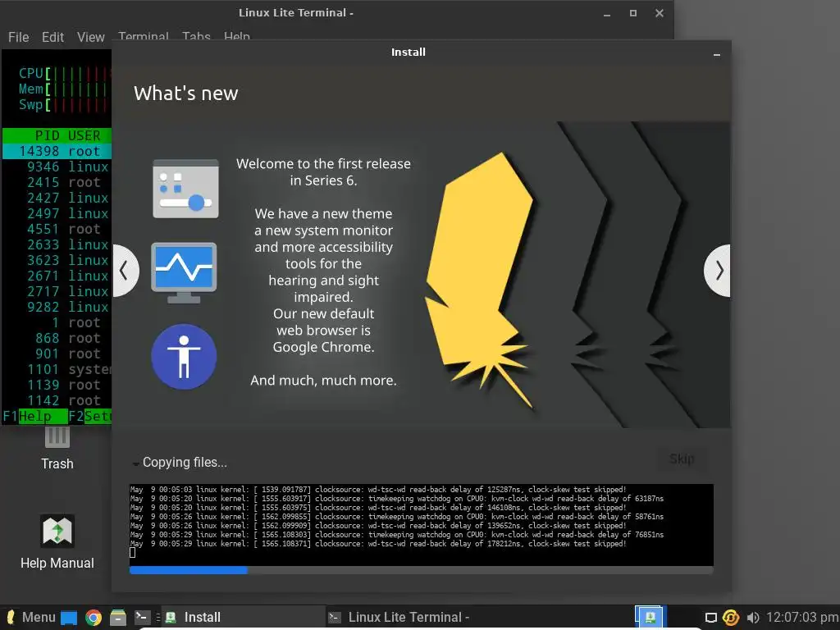Go to the previous slide with left chevron

point(126,271)
